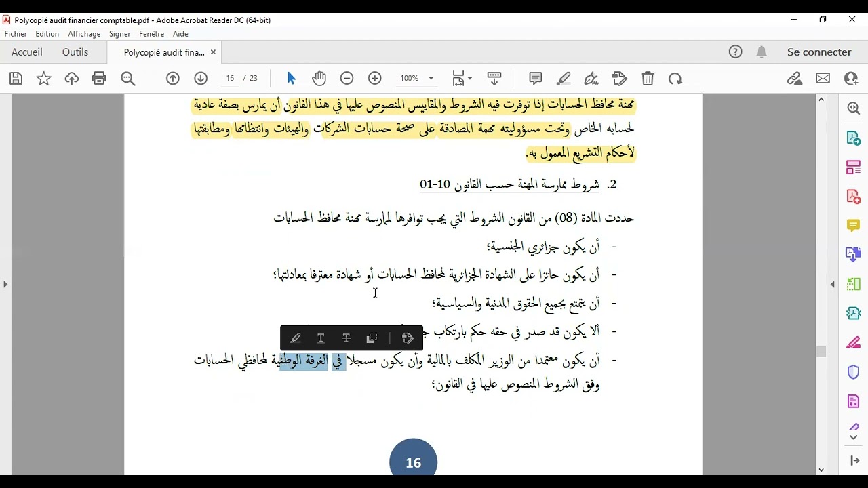This screenshot has width=868, height=488.
Task: Open the Affichage menu
Action: click(x=84, y=34)
